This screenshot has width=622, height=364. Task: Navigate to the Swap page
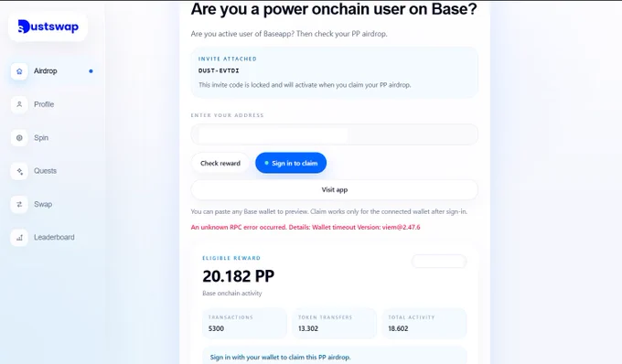pos(43,204)
